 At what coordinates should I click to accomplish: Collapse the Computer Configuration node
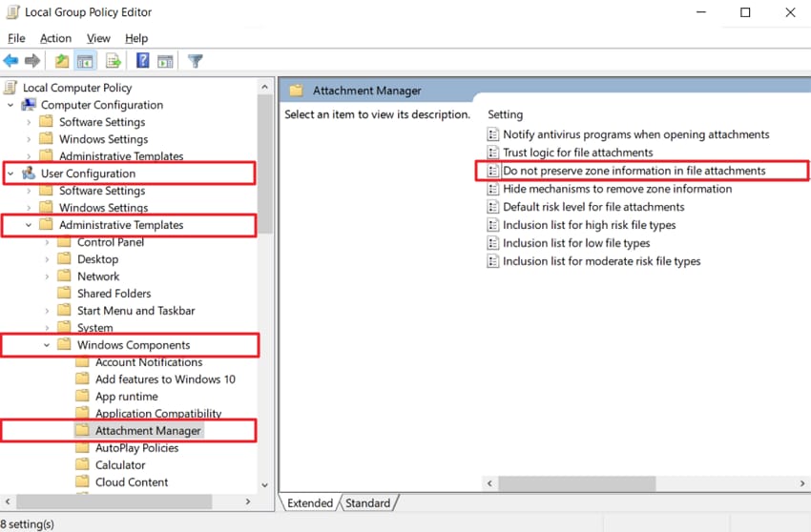pyautogui.click(x=10, y=105)
